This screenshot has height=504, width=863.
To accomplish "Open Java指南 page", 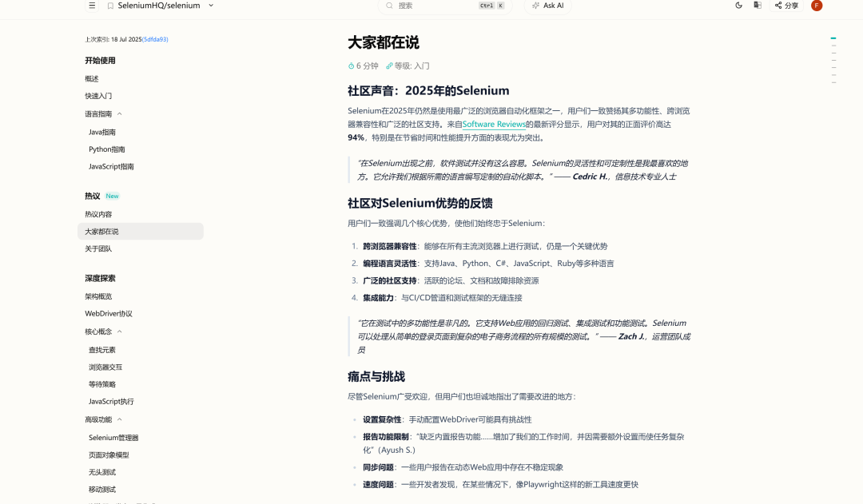I will click(x=102, y=132).
